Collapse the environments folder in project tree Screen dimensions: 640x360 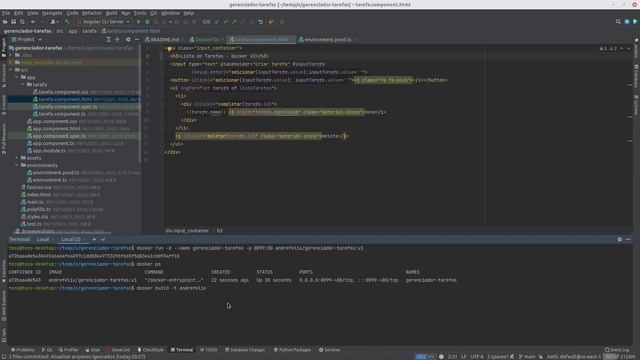[17, 165]
